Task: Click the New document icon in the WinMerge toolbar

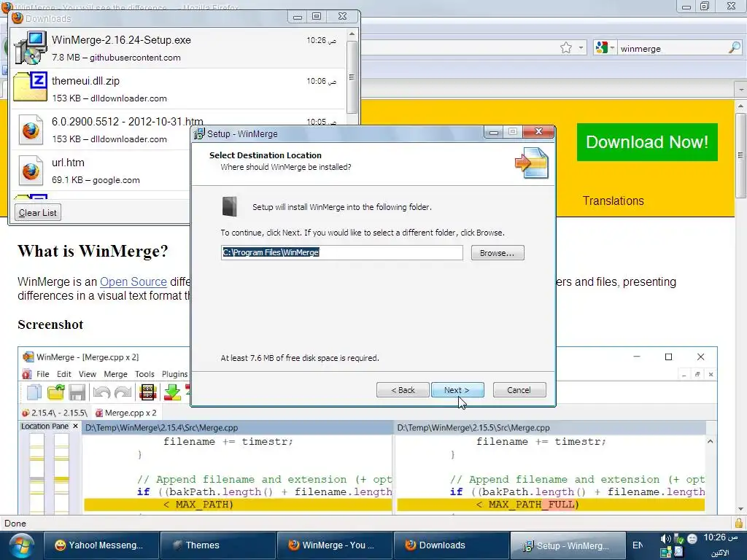Action: pyautogui.click(x=34, y=392)
